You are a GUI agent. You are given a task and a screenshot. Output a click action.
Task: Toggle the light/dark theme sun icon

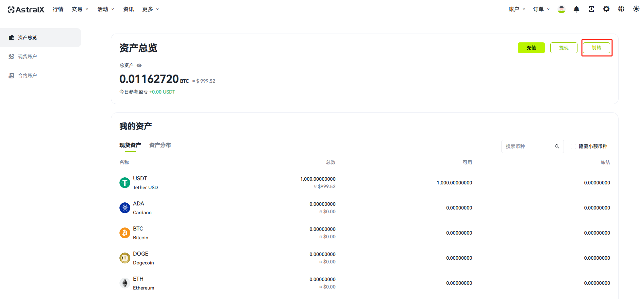tap(636, 9)
